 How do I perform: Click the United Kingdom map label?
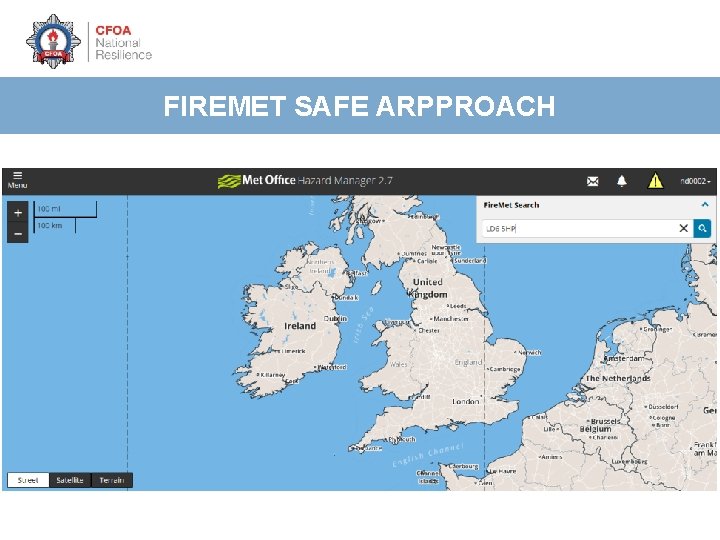[x=428, y=288]
